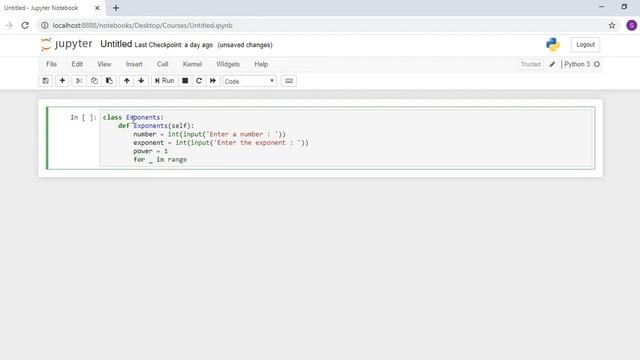Select the Untitled - Jupyter Notebook tab
Image resolution: width=640 pixels, height=360 pixels.
(x=52, y=8)
